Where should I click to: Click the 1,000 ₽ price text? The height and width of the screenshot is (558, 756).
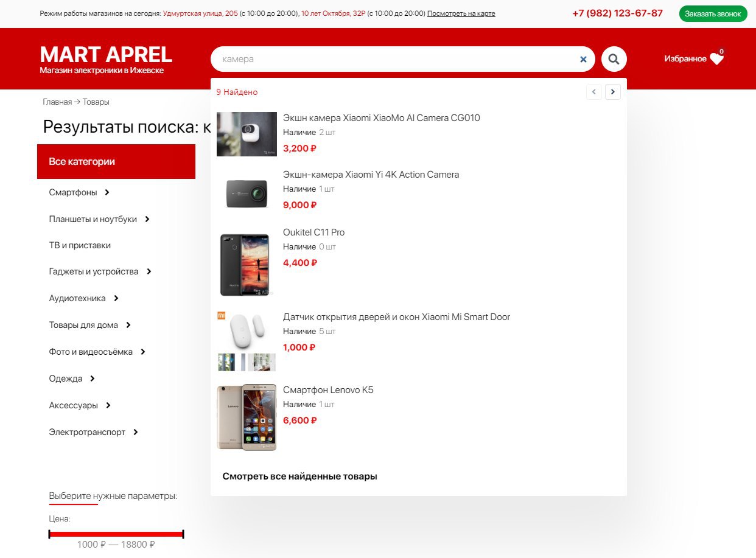[x=299, y=347]
